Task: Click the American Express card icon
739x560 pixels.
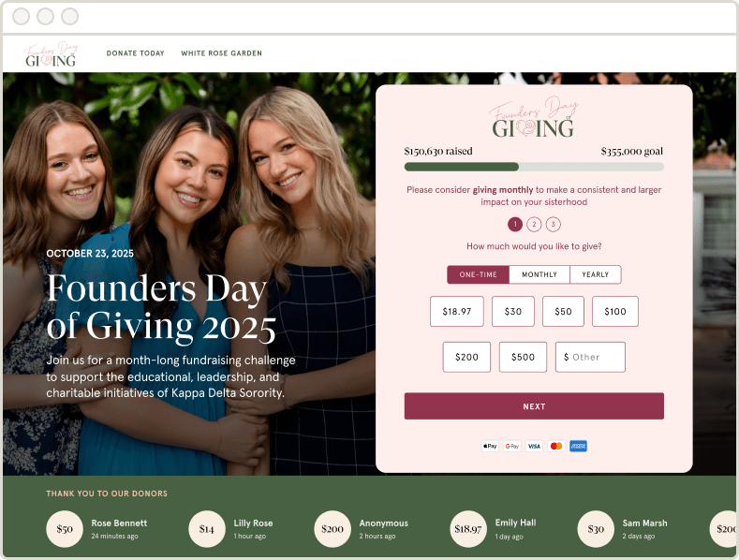Action: 578,446
